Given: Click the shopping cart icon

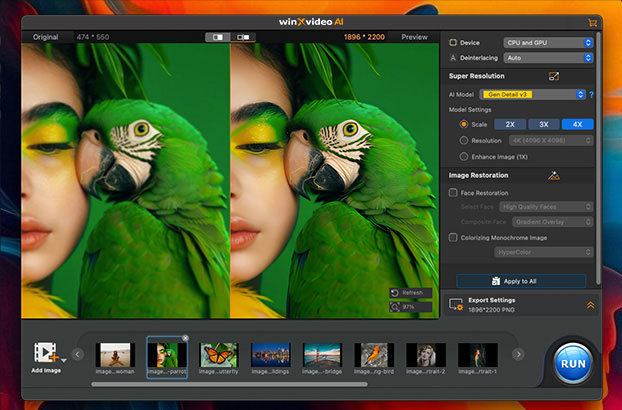Looking at the screenshot, I should click(x=593, y=21).
